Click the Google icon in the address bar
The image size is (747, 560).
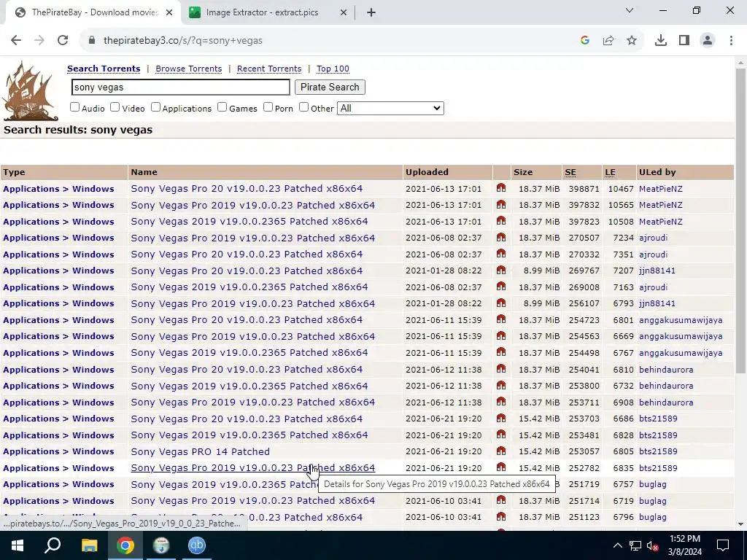click(x=585, y=41)
